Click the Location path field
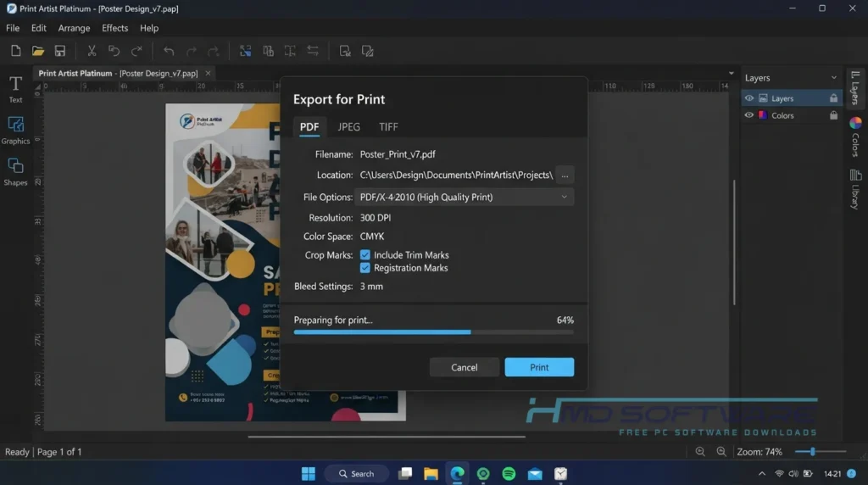 [x=456, y=175]
